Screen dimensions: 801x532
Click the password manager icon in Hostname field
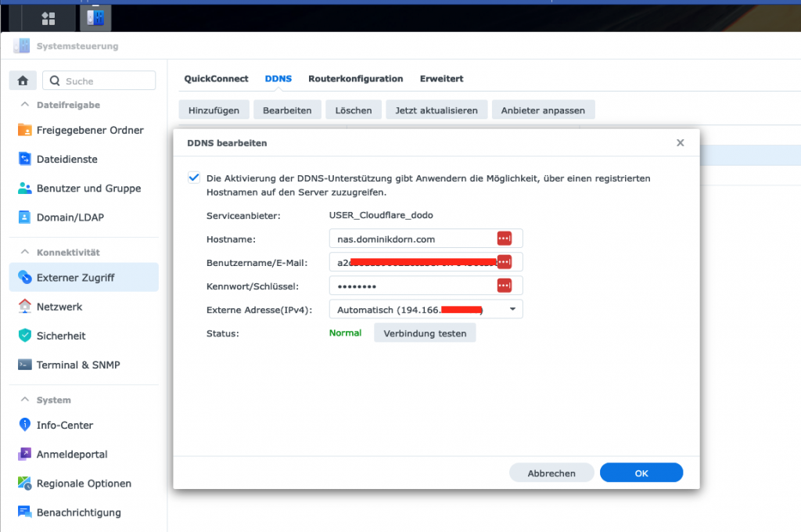[505, 239]
